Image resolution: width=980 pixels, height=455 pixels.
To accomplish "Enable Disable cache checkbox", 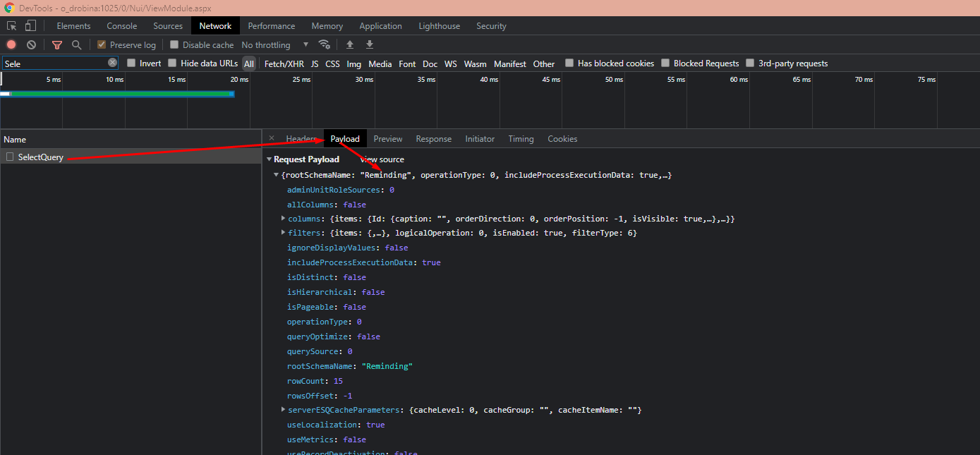I will click(x=174, y=44).
